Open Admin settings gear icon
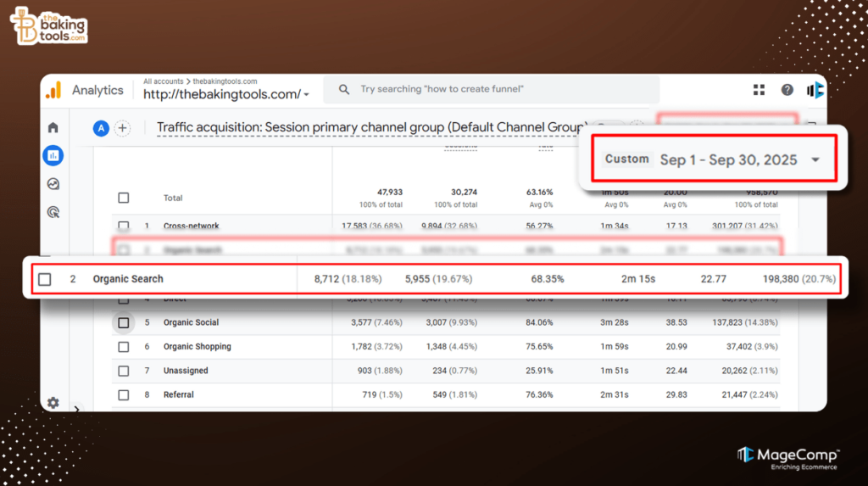Screen dimensions: 868x486 click(x=53, y=403)
